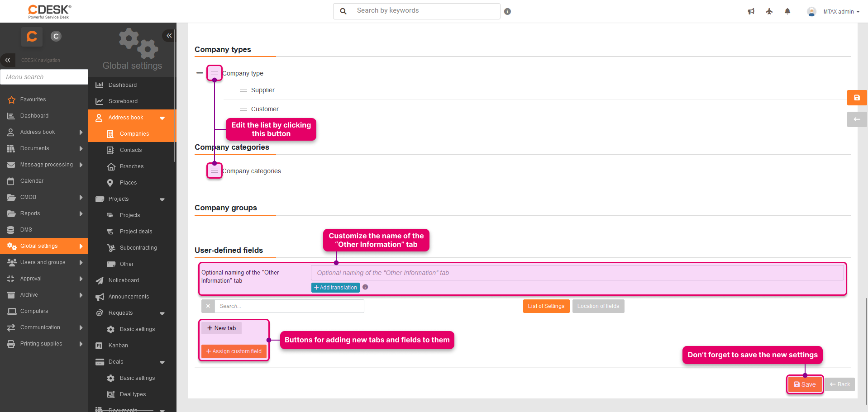Click the Branches house icon
Viewport: 868px width, 412px height.
point(111,166)
